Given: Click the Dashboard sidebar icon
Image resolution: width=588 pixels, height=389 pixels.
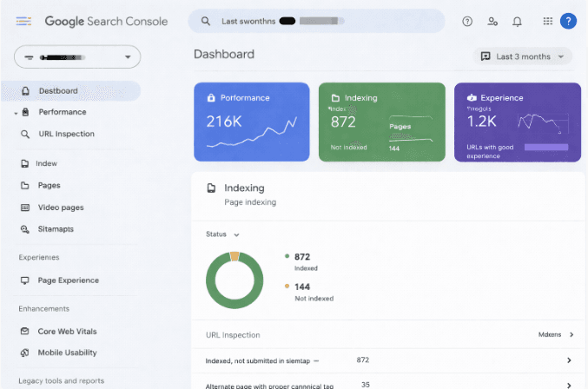Looking at the screenshot, I should point(25,91).
